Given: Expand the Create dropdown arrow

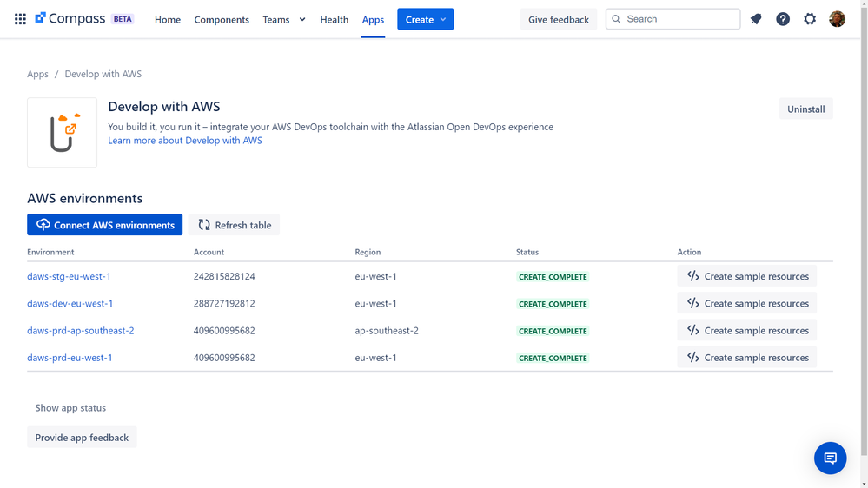Looking at the screenshot, I should point(443,19).
